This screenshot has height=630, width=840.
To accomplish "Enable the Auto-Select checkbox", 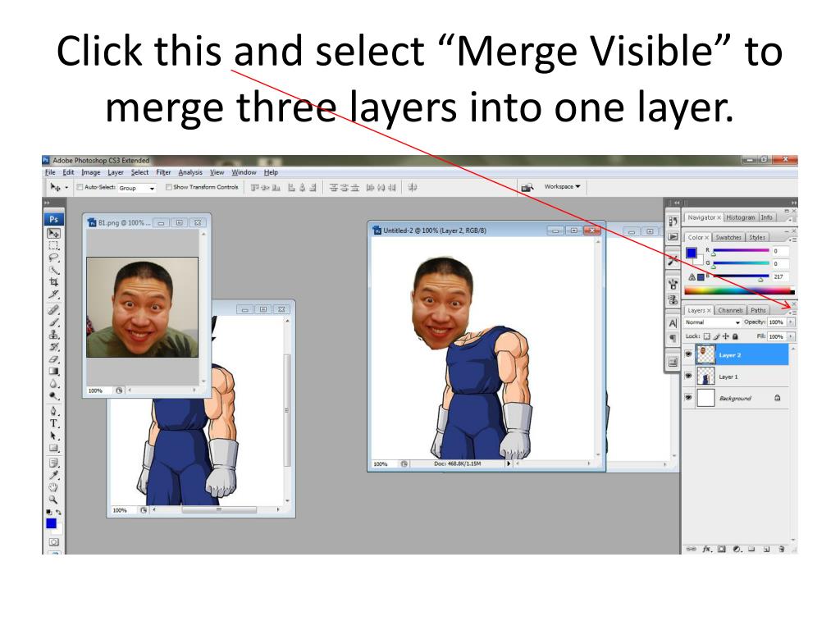I will [80, 187].
